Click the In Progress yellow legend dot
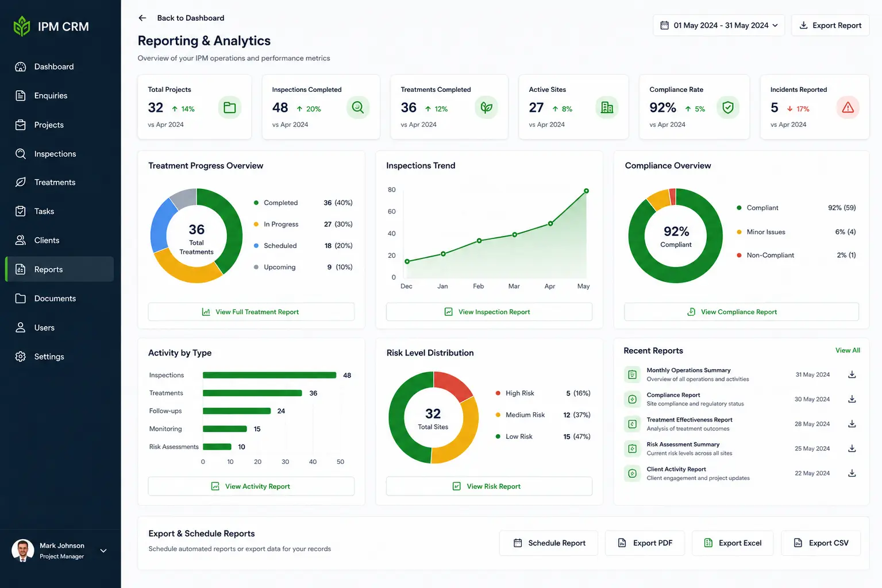This screenshot has height=588, width=882. coord(256,224)
